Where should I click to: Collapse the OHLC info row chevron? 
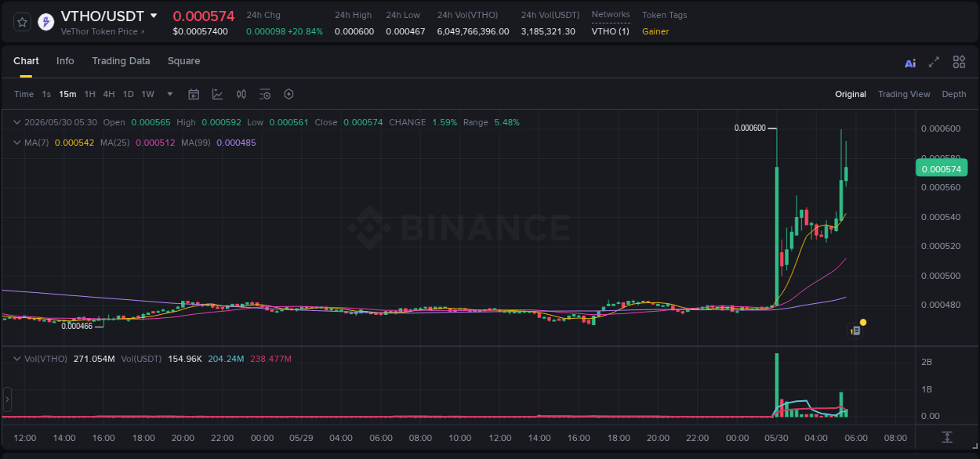[x=17, y=122]
